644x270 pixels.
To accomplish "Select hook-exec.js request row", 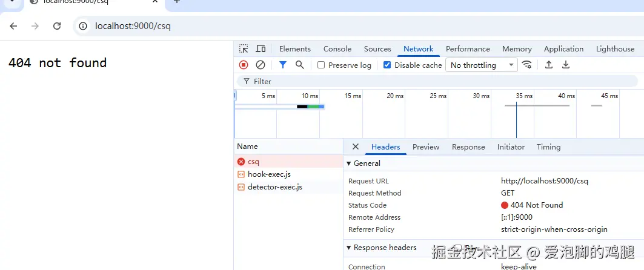I will tap(289, 174).
